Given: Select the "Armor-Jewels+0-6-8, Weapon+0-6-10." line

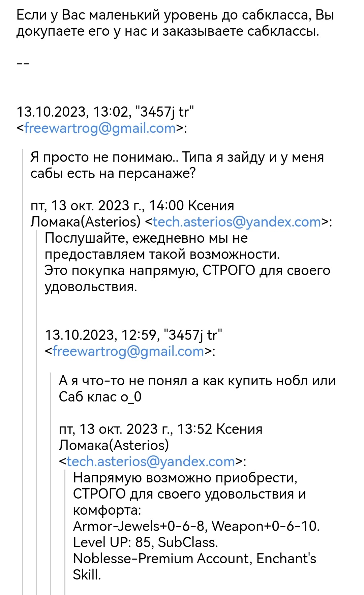Looking at the screenshot, I should (x=196, y=526).
